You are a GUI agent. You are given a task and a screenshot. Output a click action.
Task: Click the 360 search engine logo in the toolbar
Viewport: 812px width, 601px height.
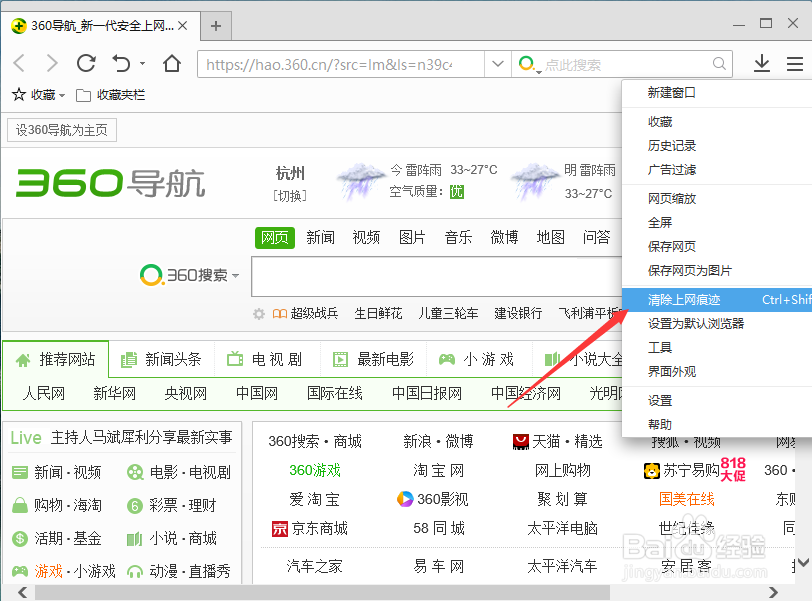tap(526, 63)
